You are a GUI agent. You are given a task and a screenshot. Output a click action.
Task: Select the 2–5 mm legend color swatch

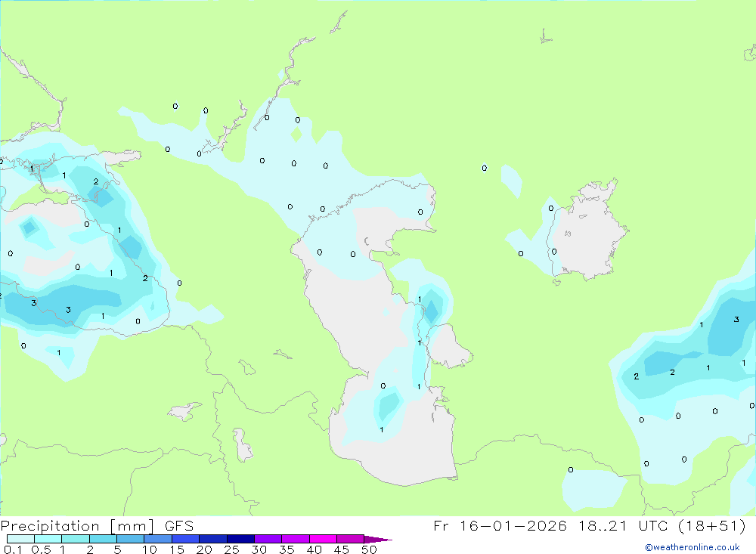pyautogui.click(x=103, y=539)
